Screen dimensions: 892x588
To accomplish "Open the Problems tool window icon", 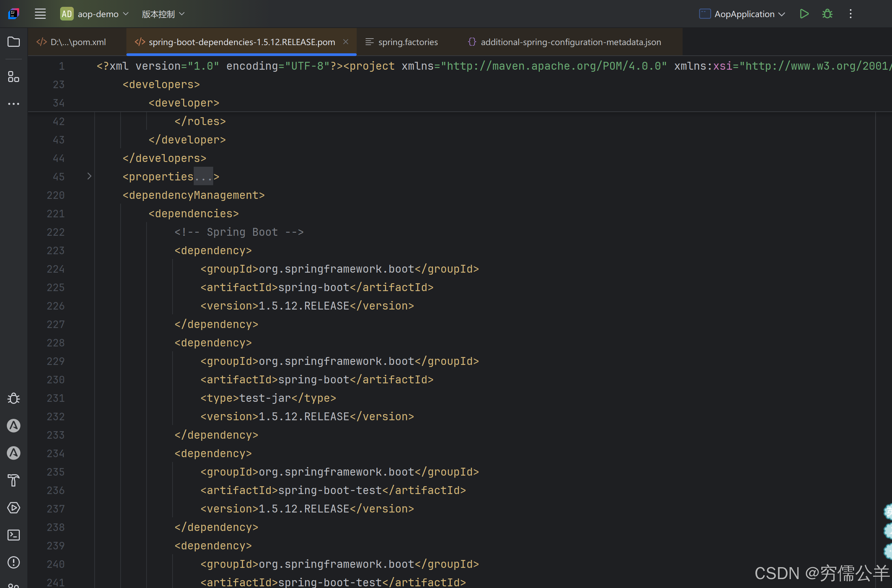I will click(x=14, y=562).
